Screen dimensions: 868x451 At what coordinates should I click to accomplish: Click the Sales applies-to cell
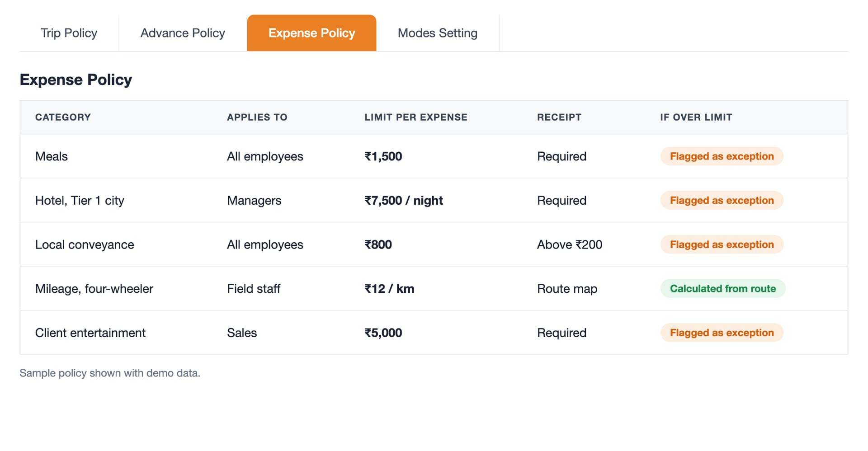tap(242, 333)
